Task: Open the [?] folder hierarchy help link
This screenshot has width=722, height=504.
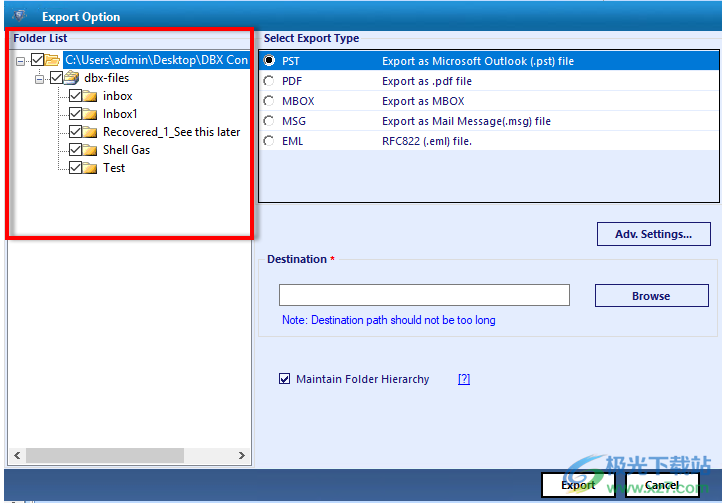Action: (x=464, y=379)
